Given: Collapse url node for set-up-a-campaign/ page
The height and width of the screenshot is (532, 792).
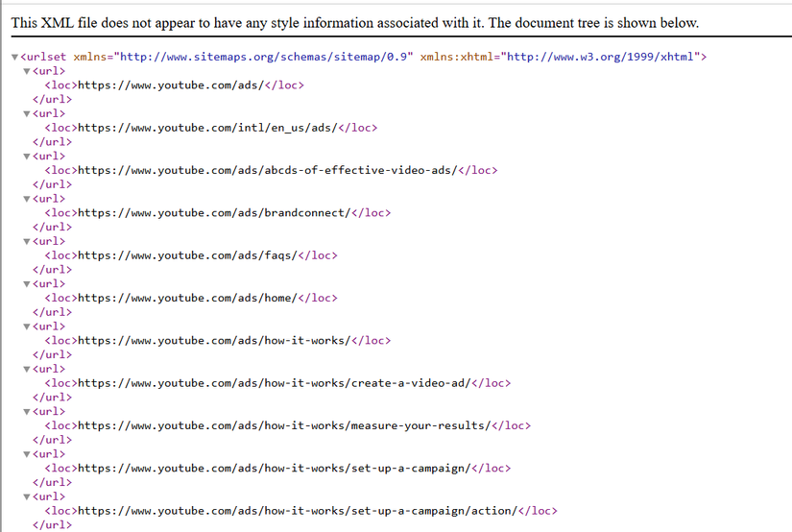Looking at the screenshot, I should [x=27, y=454].
